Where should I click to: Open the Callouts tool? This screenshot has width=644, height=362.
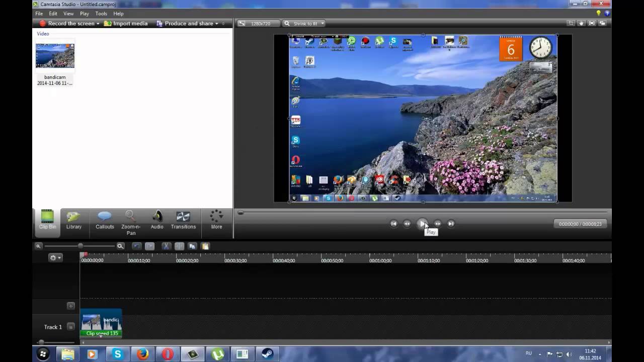coord(105,220)
